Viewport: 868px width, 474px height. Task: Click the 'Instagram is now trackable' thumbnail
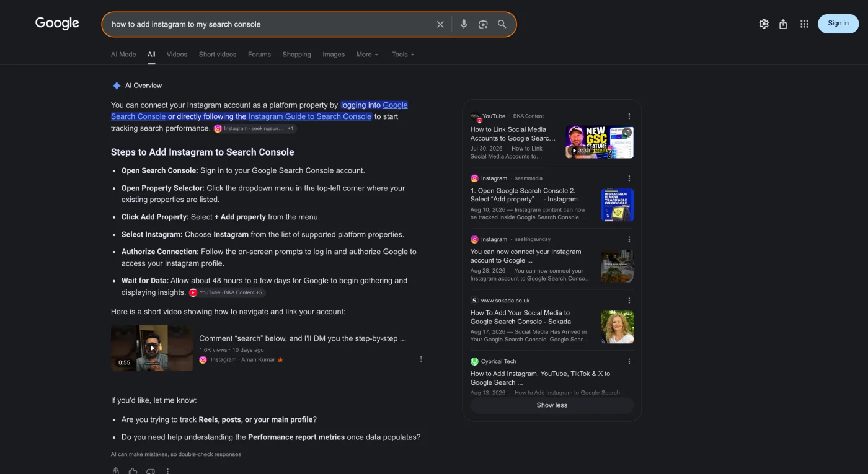pyautogui.click(x=618, y=204)
